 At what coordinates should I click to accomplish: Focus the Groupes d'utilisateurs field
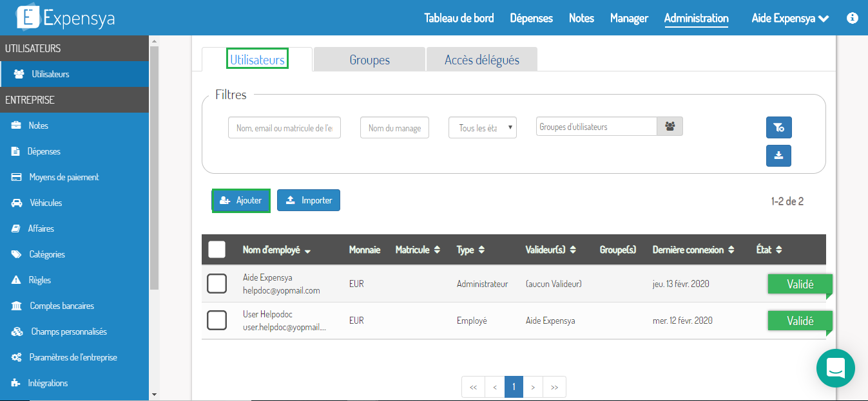pyautogui.click(x=597, y=127)
